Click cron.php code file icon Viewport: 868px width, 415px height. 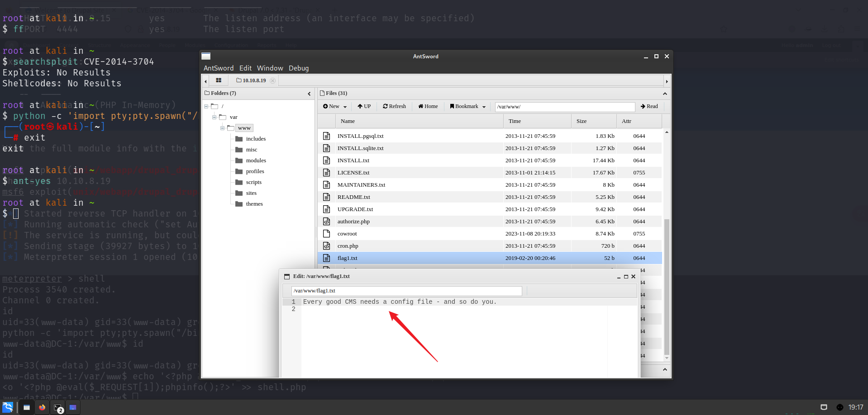326,246
